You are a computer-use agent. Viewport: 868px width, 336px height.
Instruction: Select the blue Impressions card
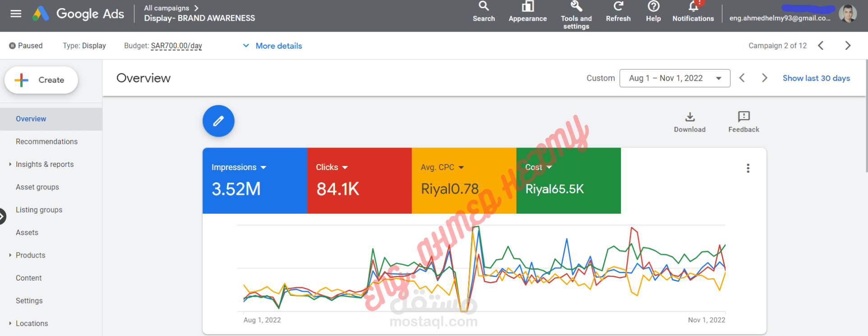(x=255, y=180)
